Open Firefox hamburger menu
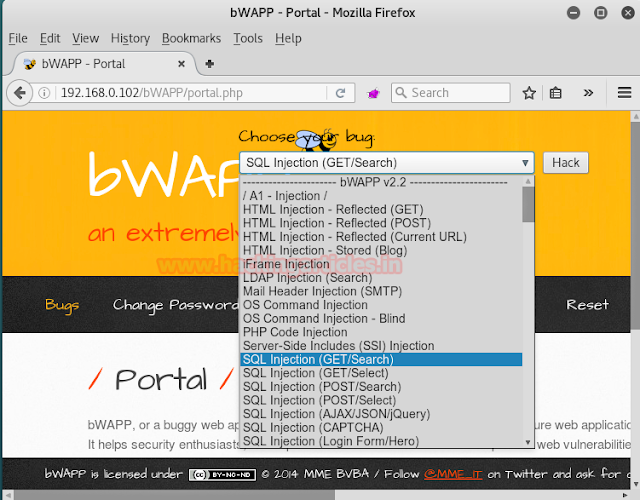The height and width of the screenshot is (500, 640). (x=624, y=93)
